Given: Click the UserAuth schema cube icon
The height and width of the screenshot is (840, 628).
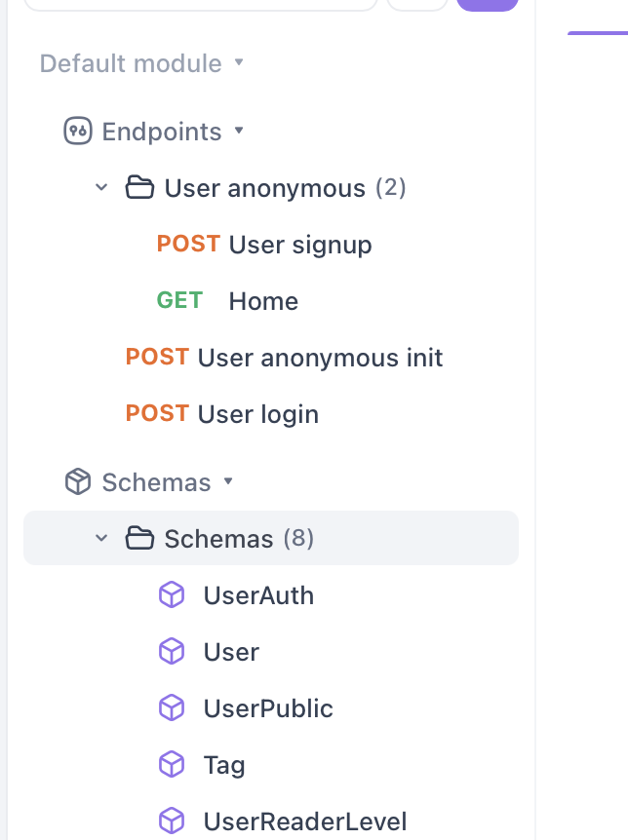Looking at the screenshot, I should pos(172,595).
